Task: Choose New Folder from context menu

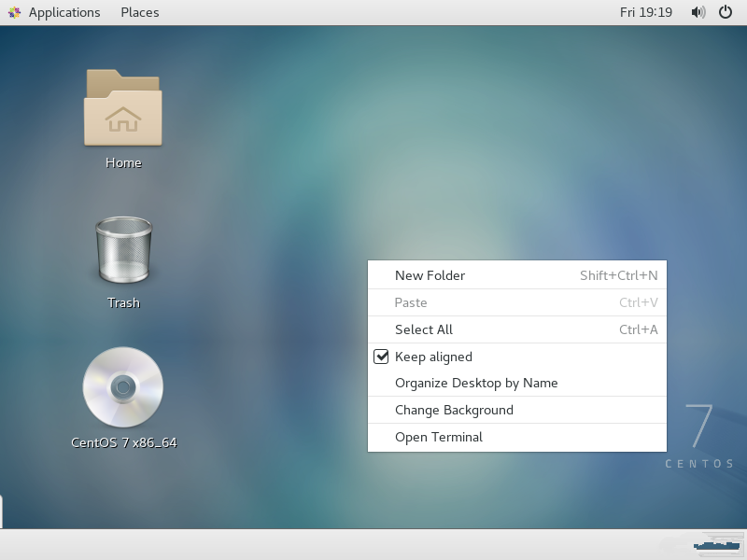Action: click(x=517, y=275)
